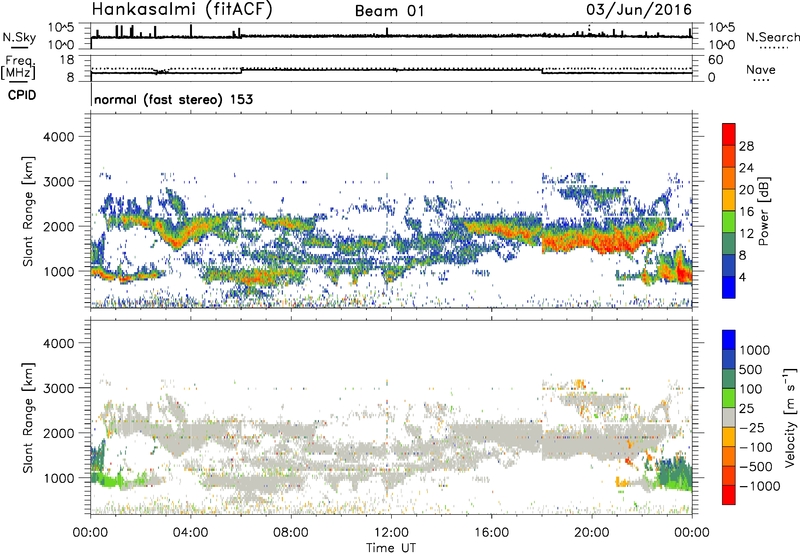
Task: Click the 3000 label on velocity plot
Action: [58, 388]
